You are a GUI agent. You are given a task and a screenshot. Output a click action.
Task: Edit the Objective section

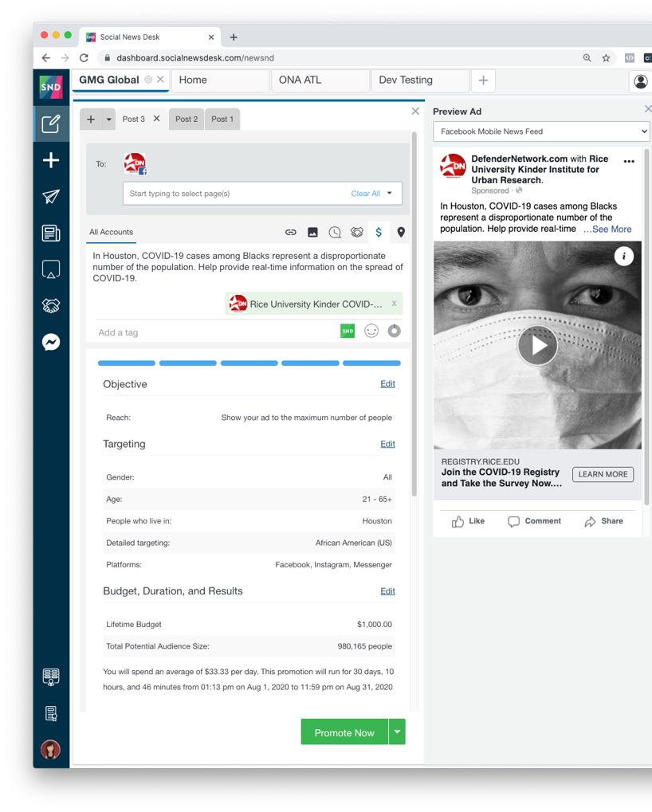(387, 384)
